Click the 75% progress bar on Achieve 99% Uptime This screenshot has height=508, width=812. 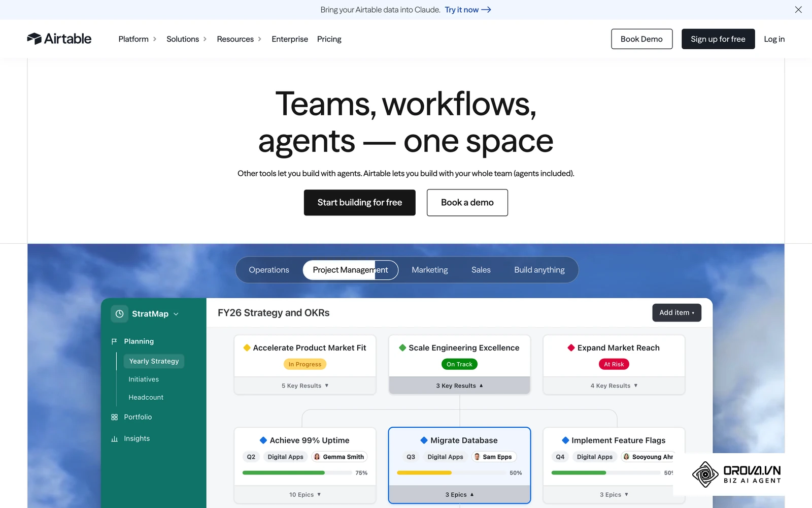pos(297,472)
